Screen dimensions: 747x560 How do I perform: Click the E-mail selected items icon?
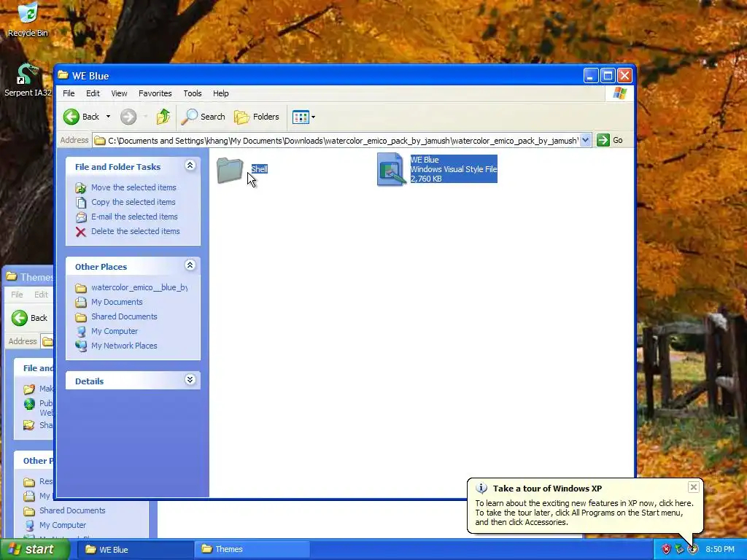(81, 217)
